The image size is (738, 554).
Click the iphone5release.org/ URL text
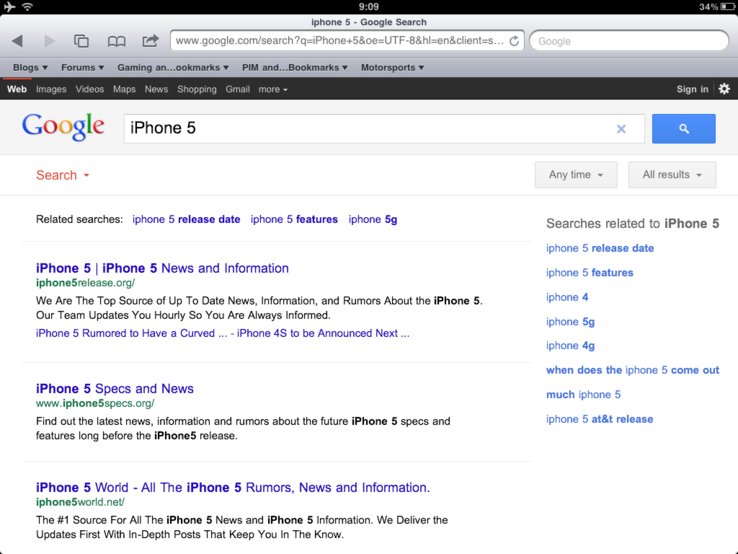(x=85, y=283)
